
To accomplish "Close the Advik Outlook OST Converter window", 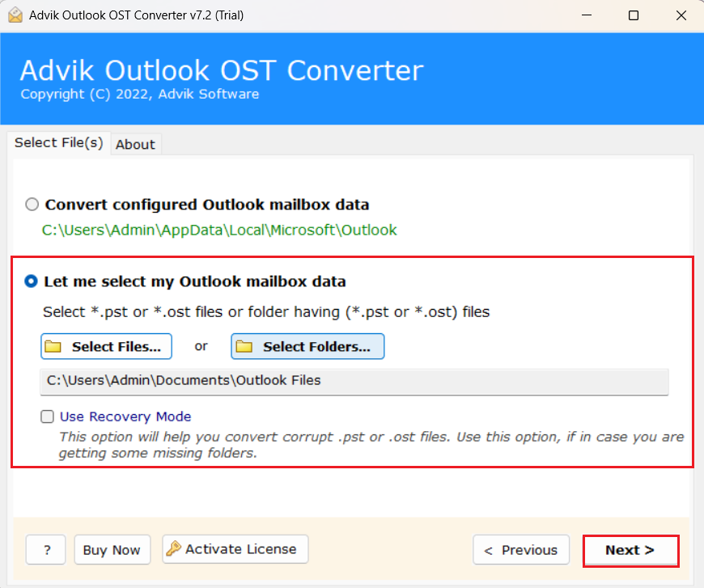I will pyautogui.click(x=681, y=15).
